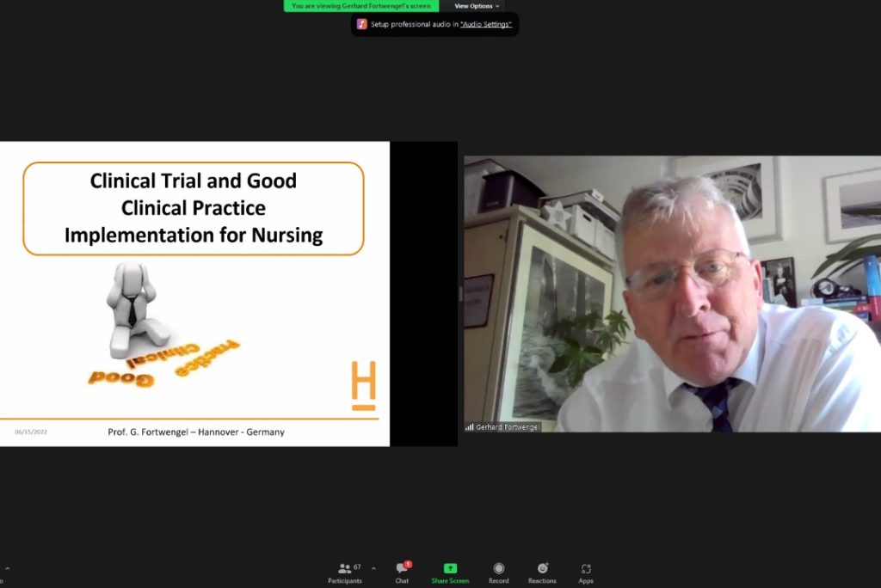
Task: Click the green "You are viewing" screen banner
Action: point(360,6)
